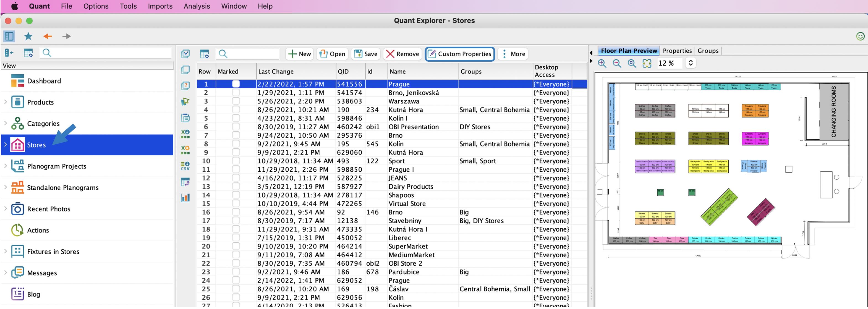Switch to the Properties tab
Image resolution: width=868 pixels, height=309 pixels.
point(677,51)
